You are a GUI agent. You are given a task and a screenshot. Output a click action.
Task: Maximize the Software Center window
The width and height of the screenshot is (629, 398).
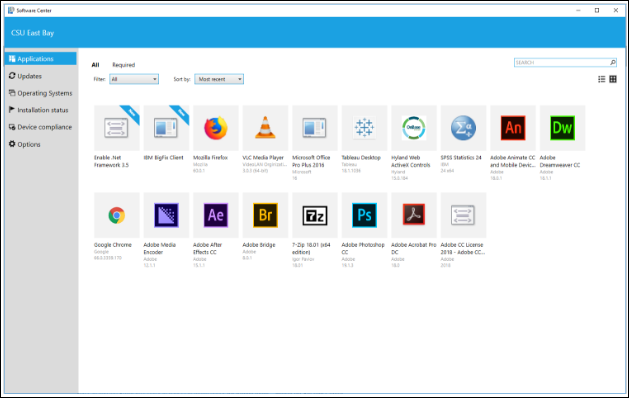597,10
